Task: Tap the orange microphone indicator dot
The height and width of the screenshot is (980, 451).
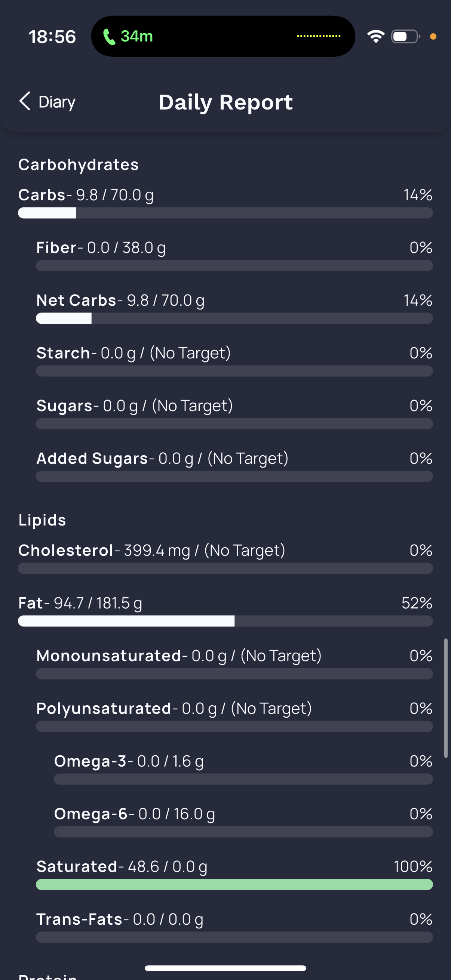Action: [x=433, y=37]
